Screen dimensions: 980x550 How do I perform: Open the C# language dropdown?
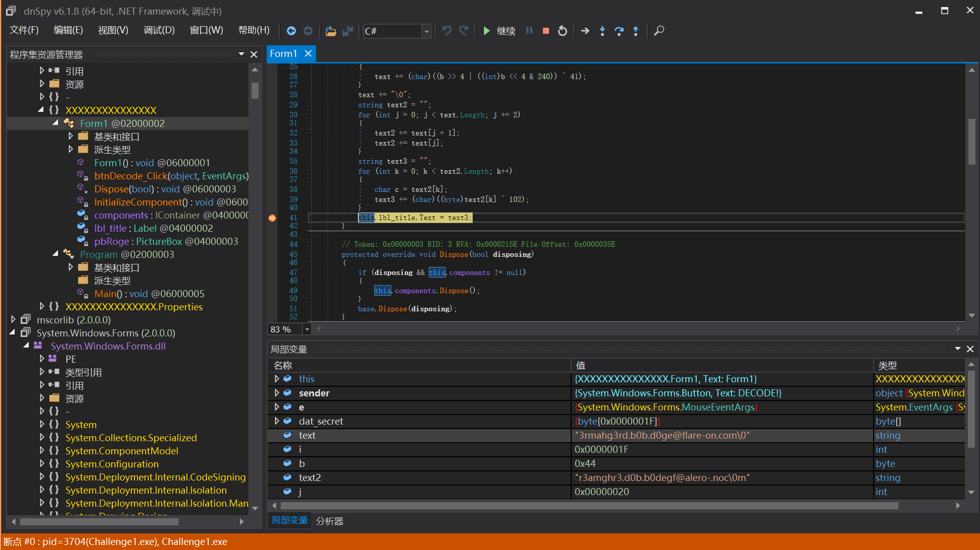[426, 31]
